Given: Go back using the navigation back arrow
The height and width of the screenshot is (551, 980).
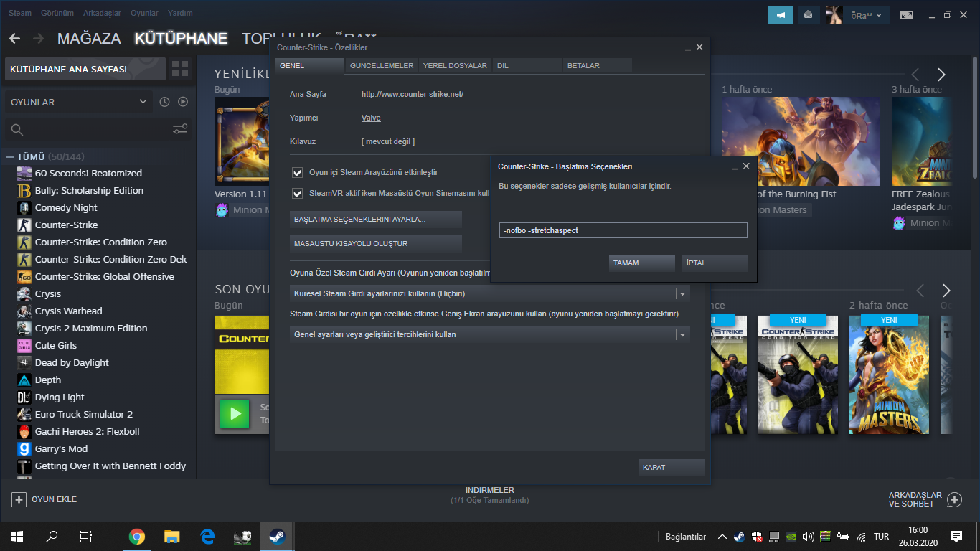Looking at the screenshot, I should 14,39.
